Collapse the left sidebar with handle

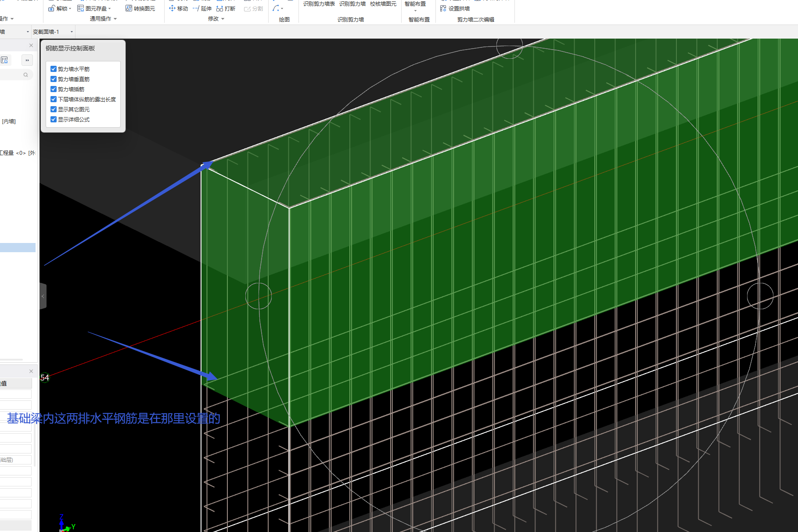pyautogui.click(x=43, y=296)
